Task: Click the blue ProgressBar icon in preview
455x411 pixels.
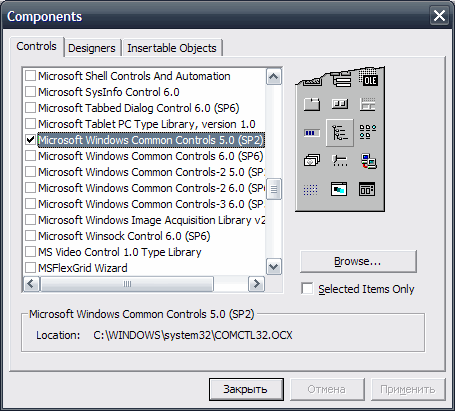Action: pos(312,133)
